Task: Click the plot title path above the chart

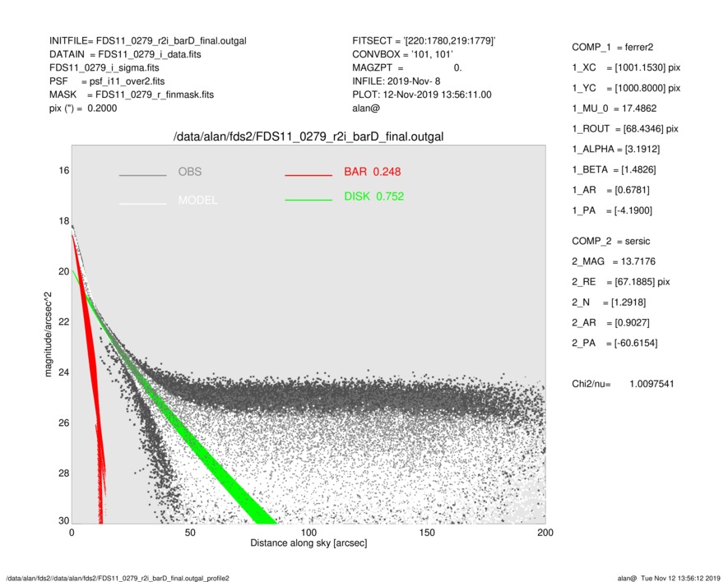Action: pos(308,137)
